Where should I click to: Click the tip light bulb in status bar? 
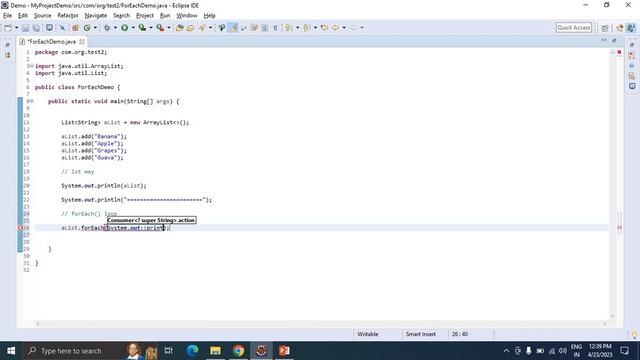click(x=634, y=335)
